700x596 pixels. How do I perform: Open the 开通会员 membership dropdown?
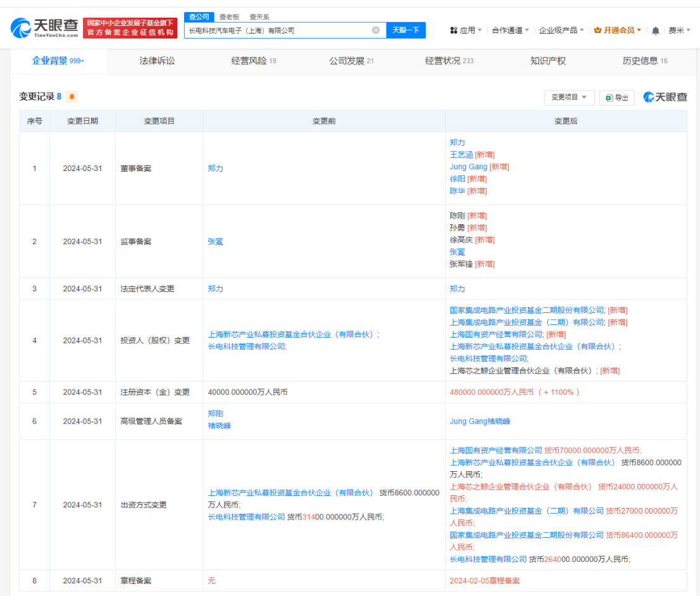tap(618, 30)
